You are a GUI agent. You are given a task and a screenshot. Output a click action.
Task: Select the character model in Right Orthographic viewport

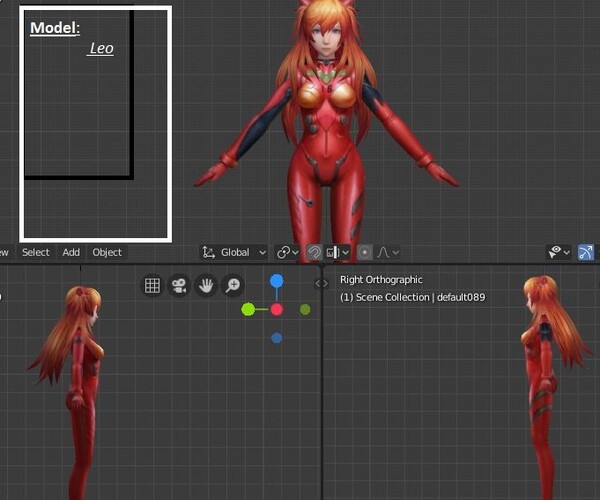coord(545,386)
